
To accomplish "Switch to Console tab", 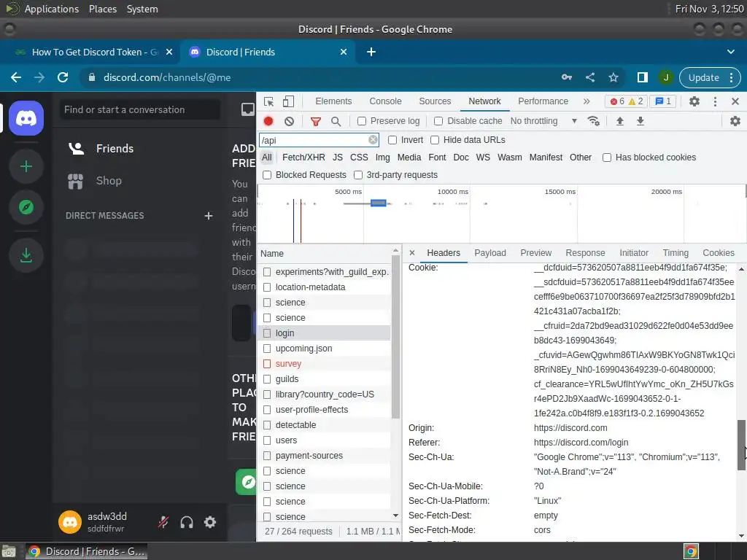I will 385,101.
